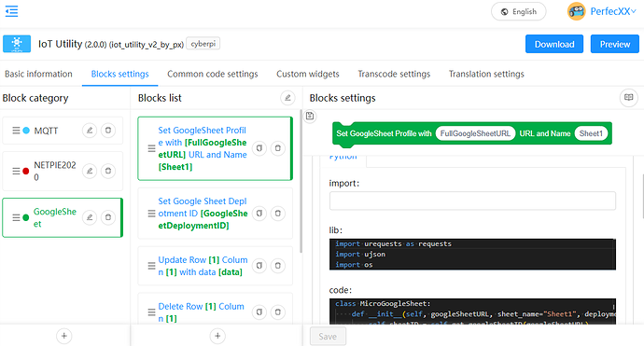Image resolution: width=644 pixels, height=346 pixels.
Task: Add a new block to list
Action: (x=217, y=336)
